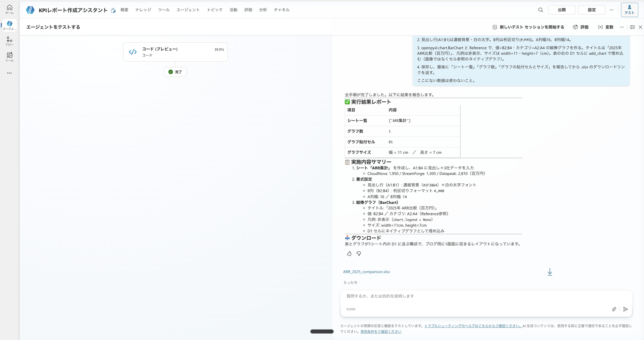Viewport: 644px width, 340px height.
Task: Open the エージェント tab
Action: tap(188, 10)
